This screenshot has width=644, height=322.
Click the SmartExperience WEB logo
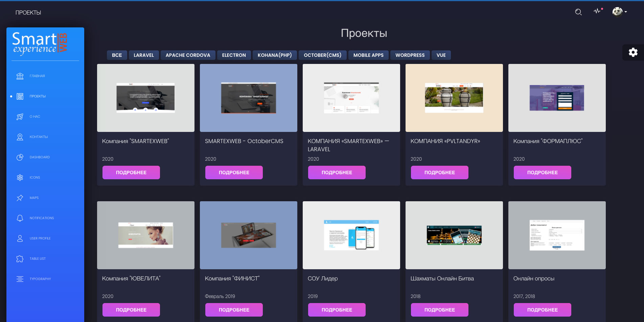pos(40,44)
